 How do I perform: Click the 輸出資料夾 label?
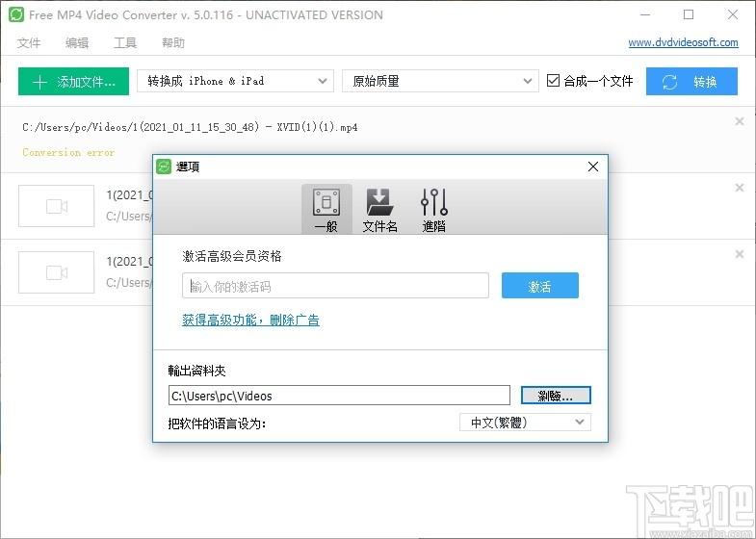click(x=196, y=371)
